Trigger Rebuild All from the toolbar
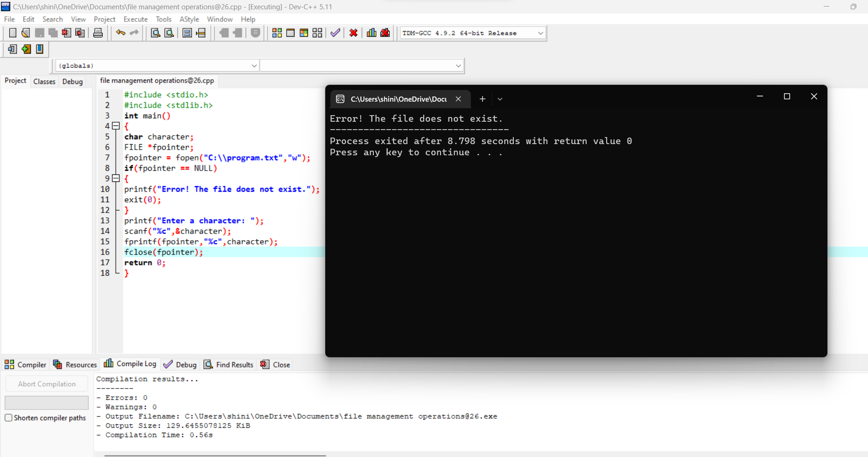Image resolution: width=868 pixels, height=457 pixels. click(x=317, y=33)
